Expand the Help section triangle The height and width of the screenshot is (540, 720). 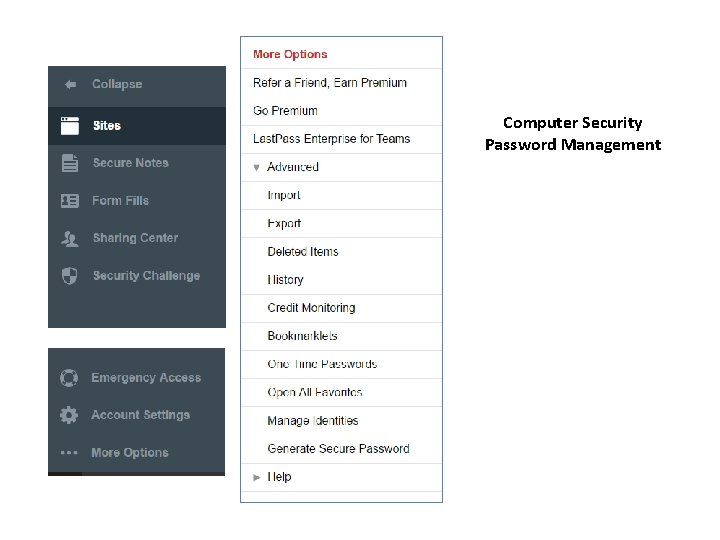point(257,477)
